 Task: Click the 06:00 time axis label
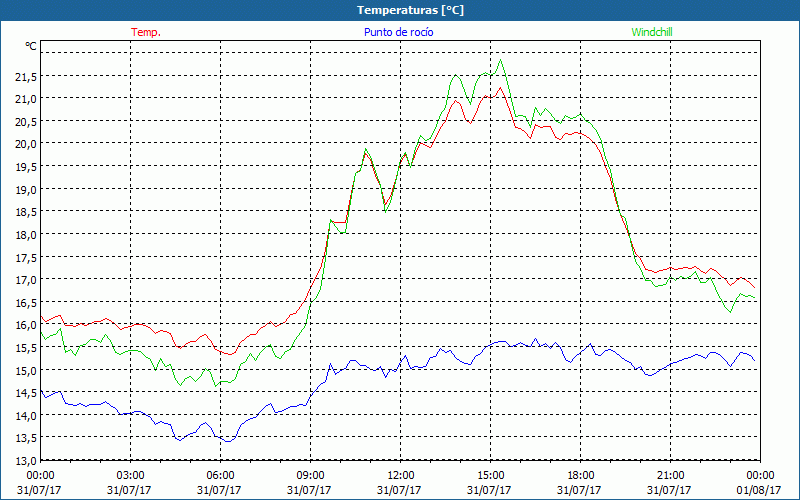click(x=220, y=476)
